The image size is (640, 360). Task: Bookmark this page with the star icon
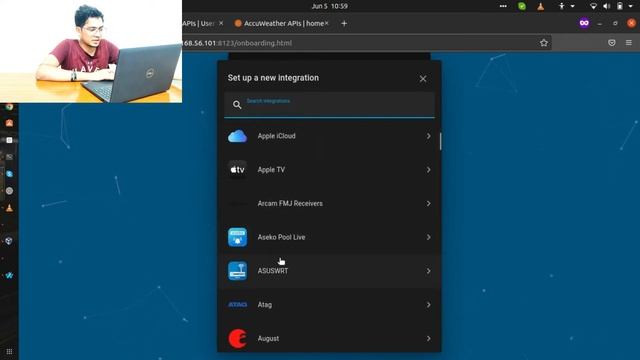[x=544, y=43]
